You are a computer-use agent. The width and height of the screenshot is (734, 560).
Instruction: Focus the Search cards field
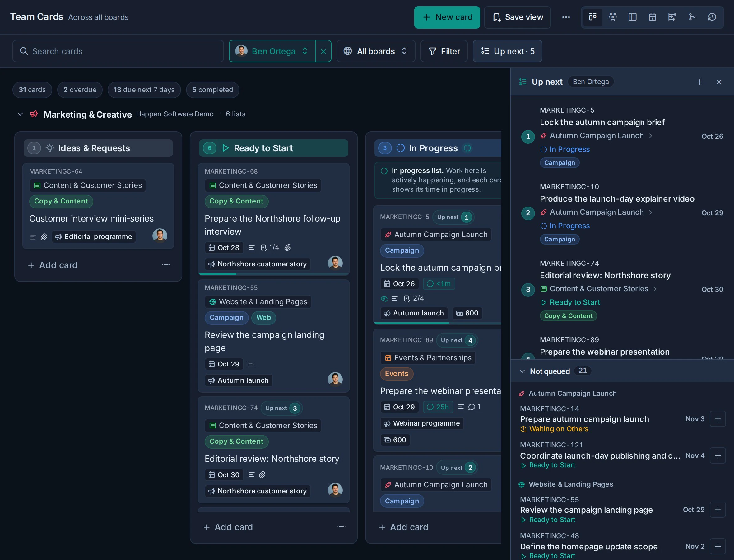pyautogui.click(x=118, y=51)
